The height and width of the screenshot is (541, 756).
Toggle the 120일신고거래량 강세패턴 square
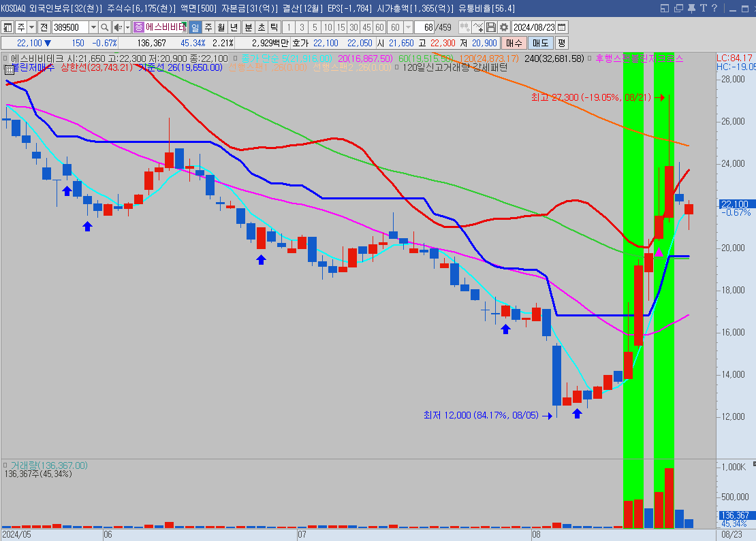point(397,67)
